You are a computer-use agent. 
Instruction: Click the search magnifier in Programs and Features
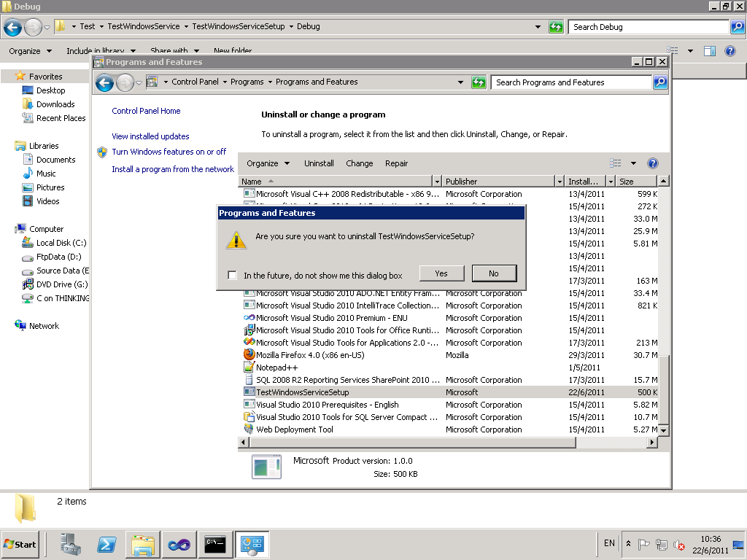point(659,82)
